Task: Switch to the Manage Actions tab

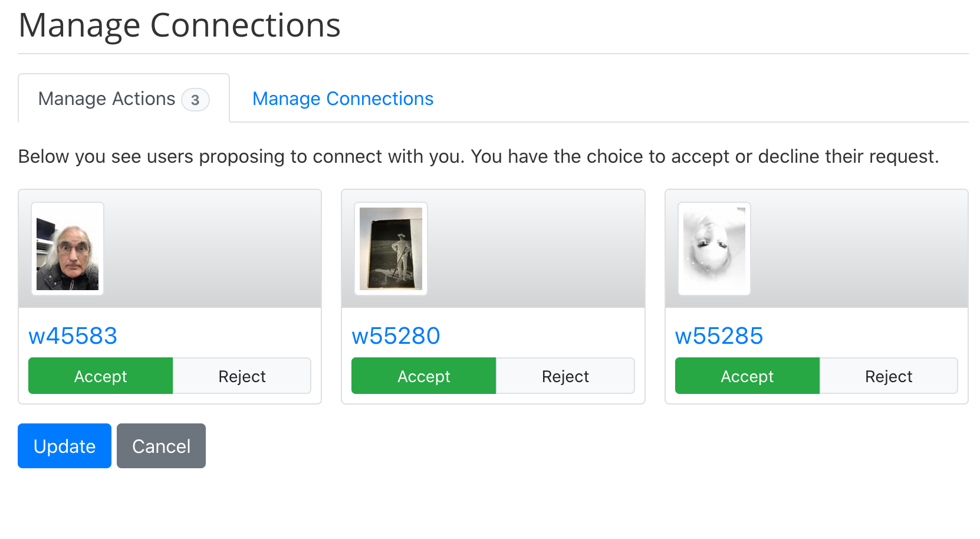Action: point(124,98)
